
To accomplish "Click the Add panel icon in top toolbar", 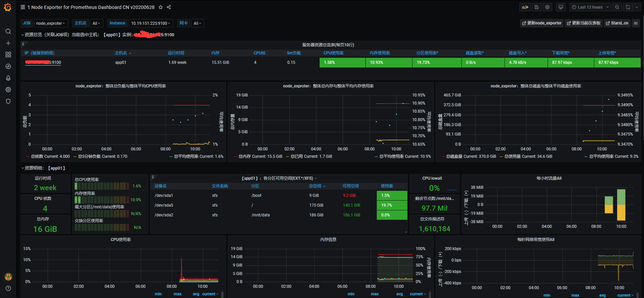I will click(524, 7).
